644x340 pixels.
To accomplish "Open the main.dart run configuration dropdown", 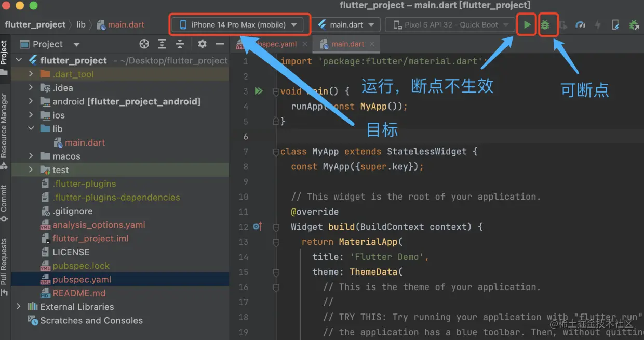I will 346,24.
